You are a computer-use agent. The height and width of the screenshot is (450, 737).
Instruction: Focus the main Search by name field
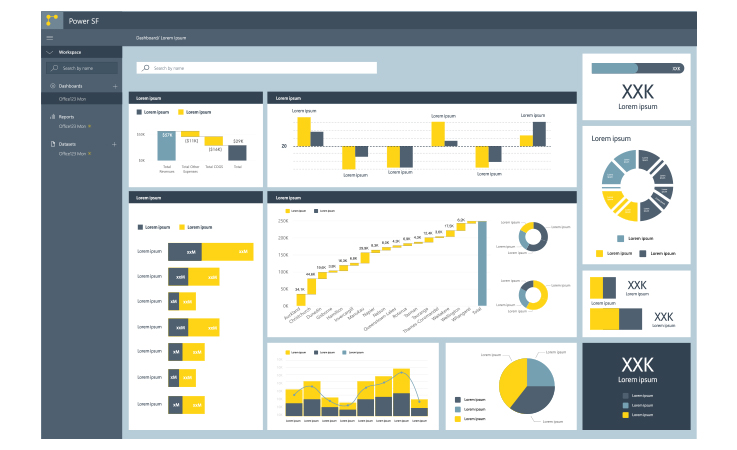tap(257, 68)
